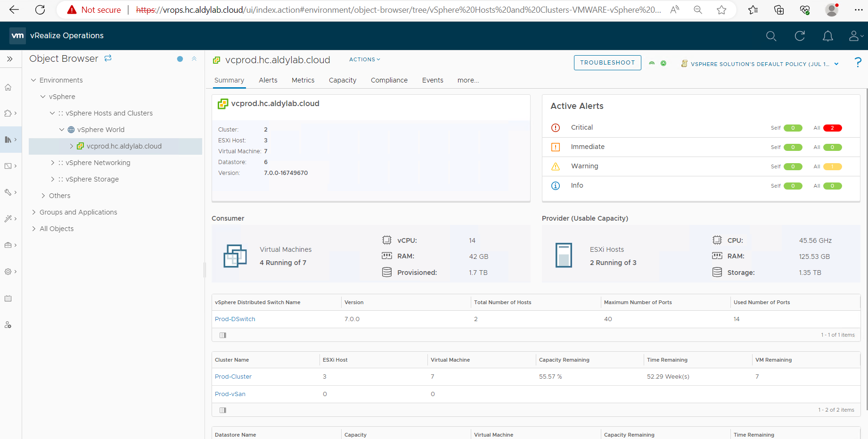Screen dimensions: 868x439
Task: Collapse Object Browser panel with up chevrons
Action: [194, 59]
